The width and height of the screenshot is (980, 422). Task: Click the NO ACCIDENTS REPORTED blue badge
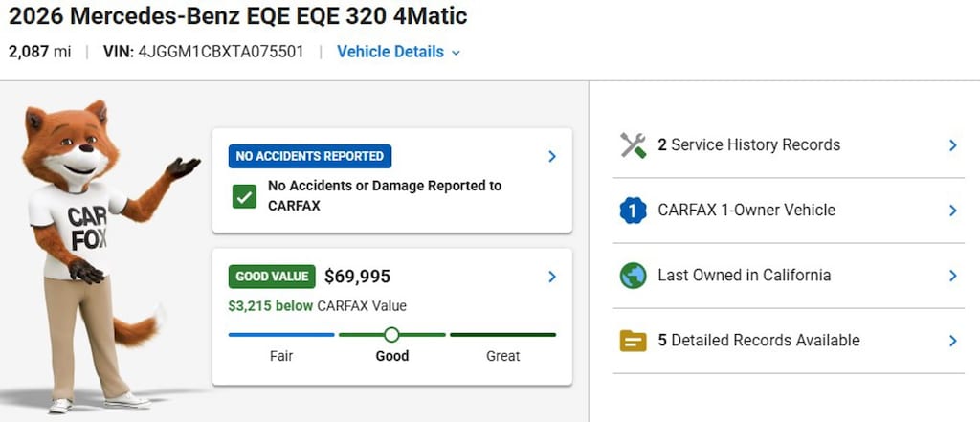pos(310,156)
